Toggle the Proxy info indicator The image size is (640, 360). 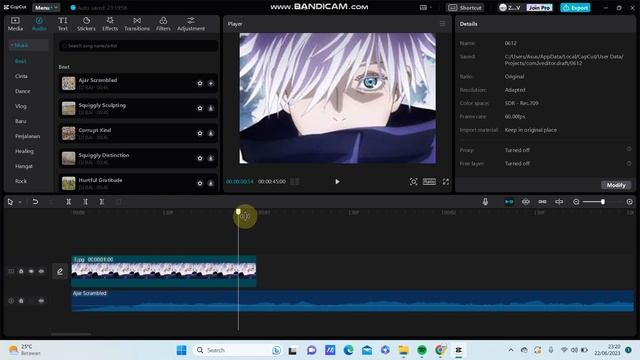629,150
